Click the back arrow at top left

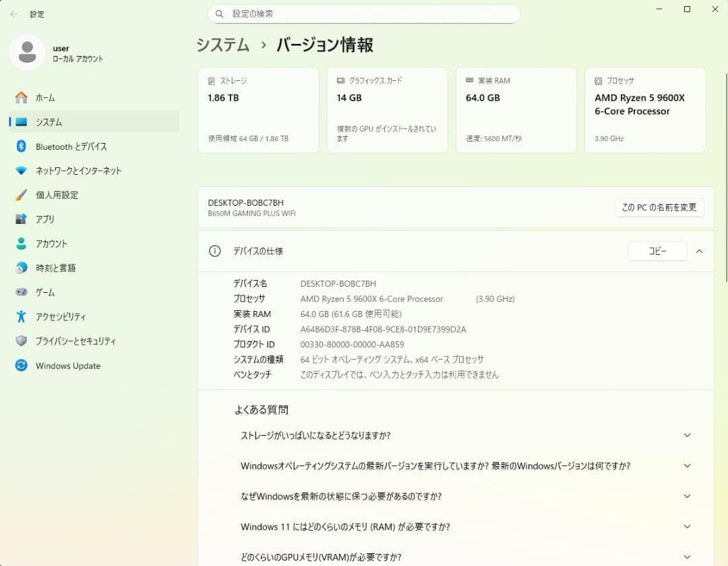click(x=13, y=13)
